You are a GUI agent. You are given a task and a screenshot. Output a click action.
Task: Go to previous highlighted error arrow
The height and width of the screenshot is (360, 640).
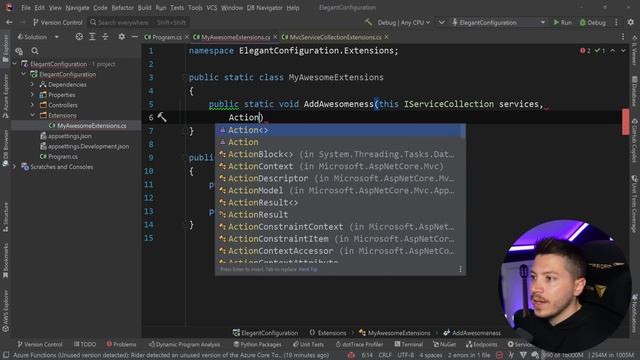coord(613,51)
